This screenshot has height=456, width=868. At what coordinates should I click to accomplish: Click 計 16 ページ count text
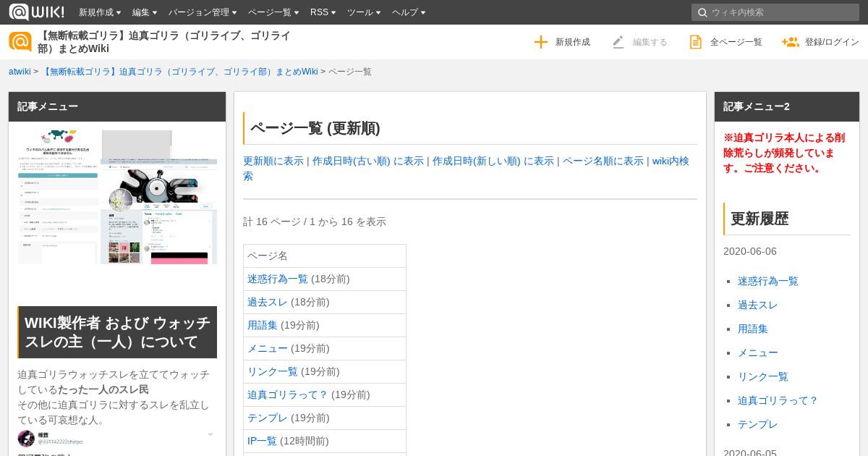[315, 221]
